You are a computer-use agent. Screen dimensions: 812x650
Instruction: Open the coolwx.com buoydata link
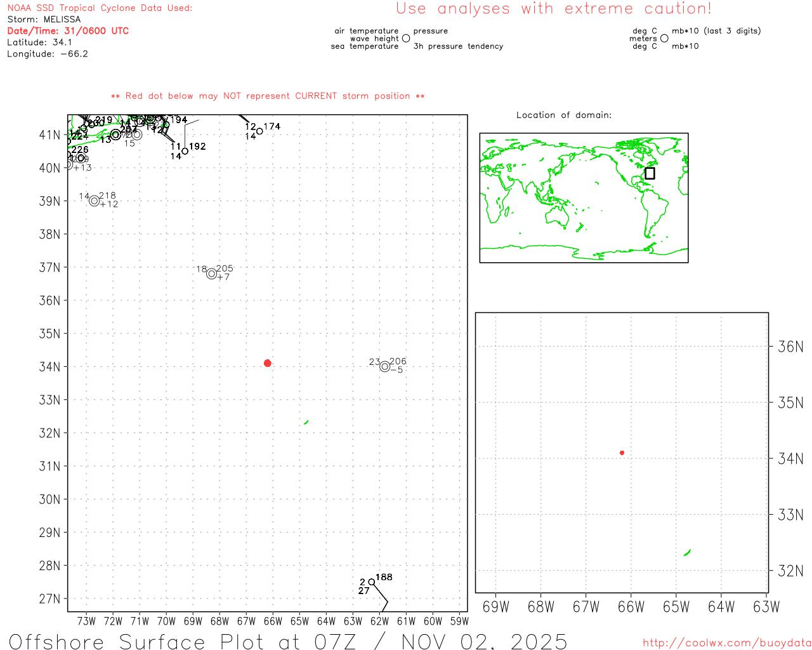coord(727,643)
